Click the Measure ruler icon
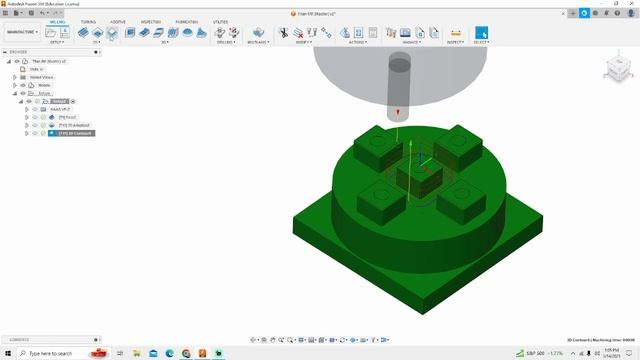Viewport: 640px width, 360px height. (x=456, y=32)
